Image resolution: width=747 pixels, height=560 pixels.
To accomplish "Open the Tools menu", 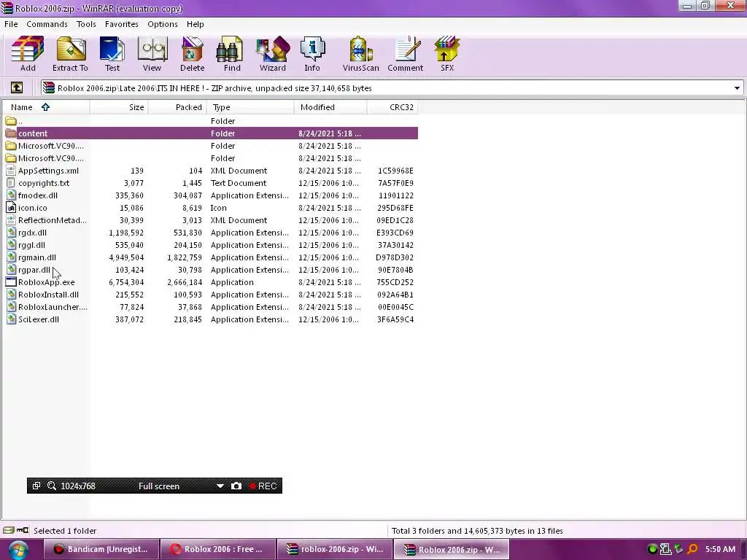I will (x=86, y=24).
